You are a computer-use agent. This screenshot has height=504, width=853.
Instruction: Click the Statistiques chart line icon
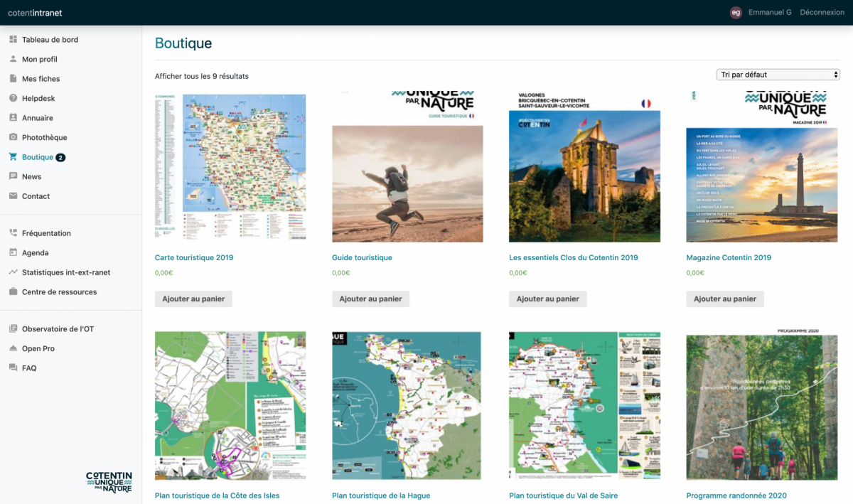click(x=14, y=272)
